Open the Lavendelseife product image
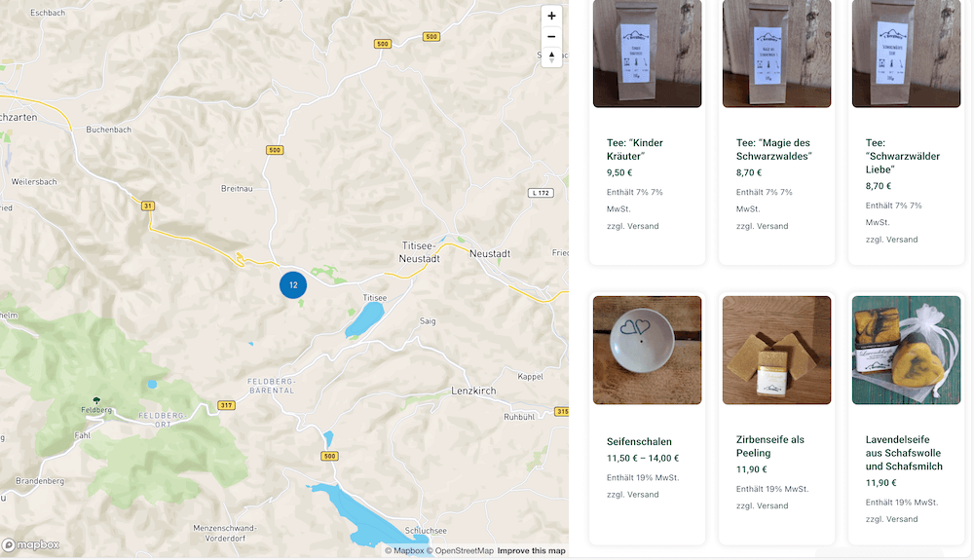 pyautogui.click(x=906, y=350)
